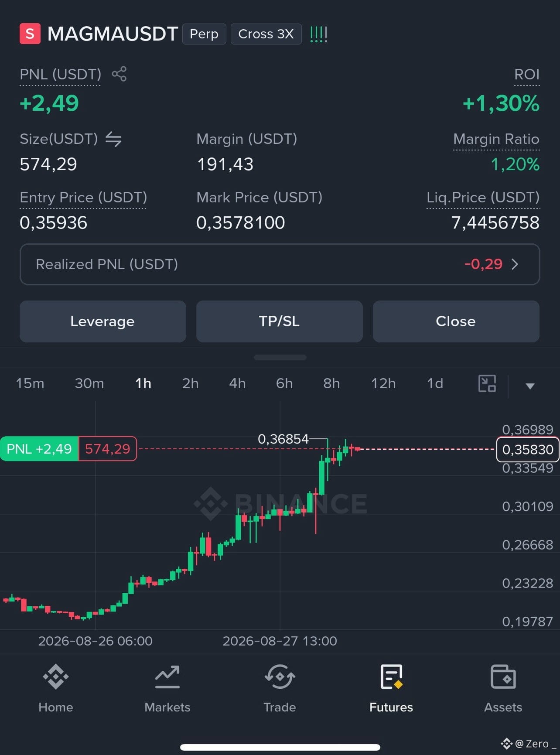Tap the 0,3578100 mark price value

point(240,223)
